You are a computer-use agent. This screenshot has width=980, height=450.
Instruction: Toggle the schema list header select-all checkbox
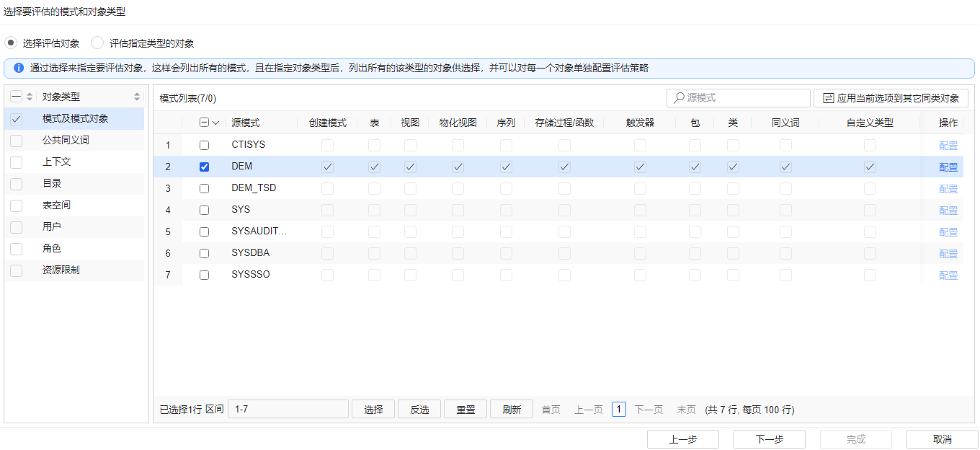[204, 123]
